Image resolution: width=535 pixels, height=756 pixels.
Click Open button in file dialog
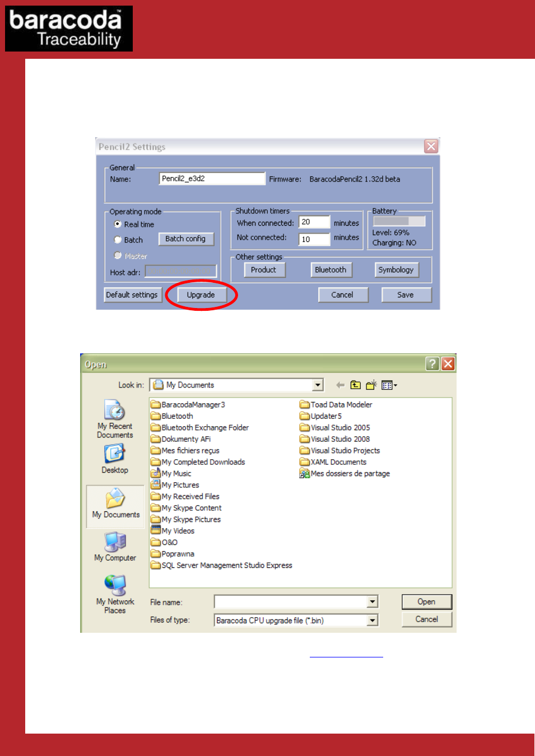(427, 602)
